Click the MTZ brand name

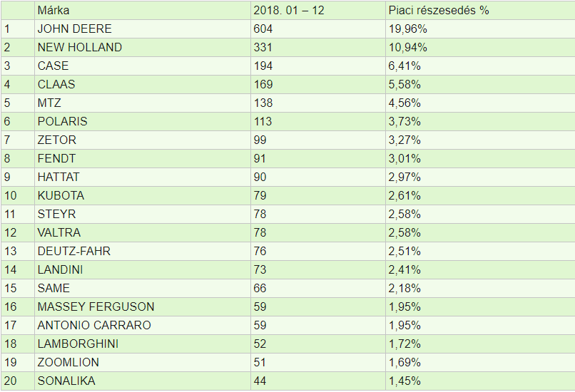tap(49, 103)
